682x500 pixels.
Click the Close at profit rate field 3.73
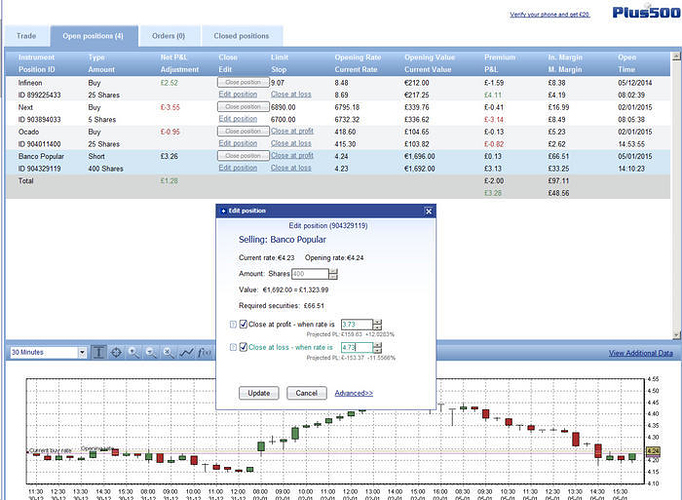point(357,324)
